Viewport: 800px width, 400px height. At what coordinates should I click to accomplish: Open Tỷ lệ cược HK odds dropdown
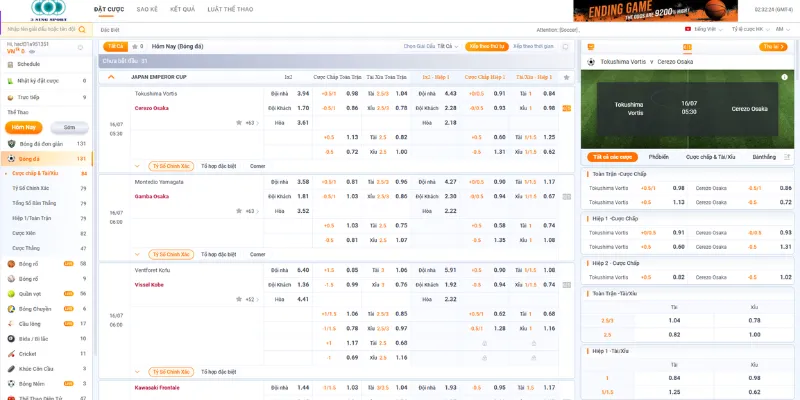point(749,29)
